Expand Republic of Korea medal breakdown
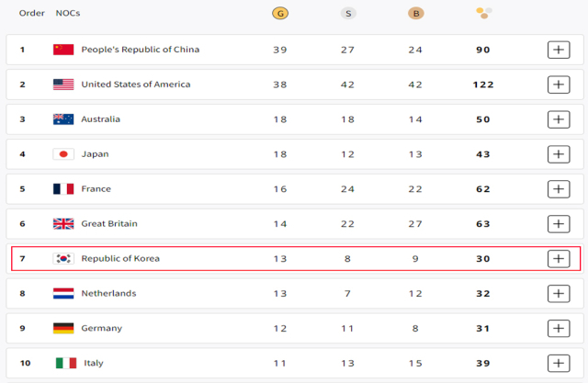Image resolution: width=588 pixels, height=383 pixels. (559, 259)
